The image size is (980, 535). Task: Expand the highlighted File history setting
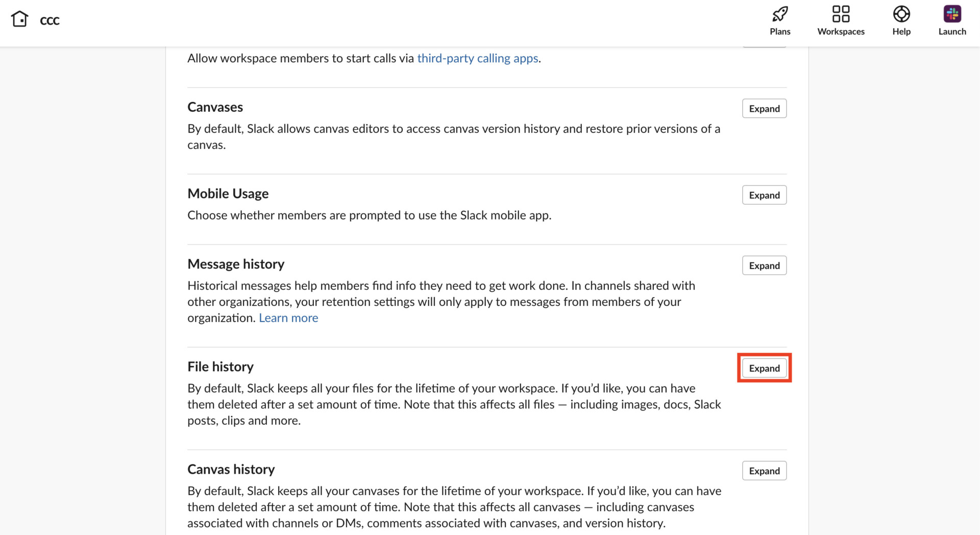764,368
